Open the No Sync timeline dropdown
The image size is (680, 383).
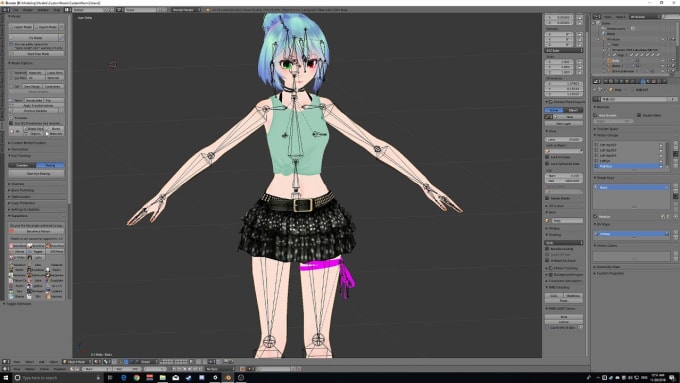pyautogui.click(x=220, y=369)
